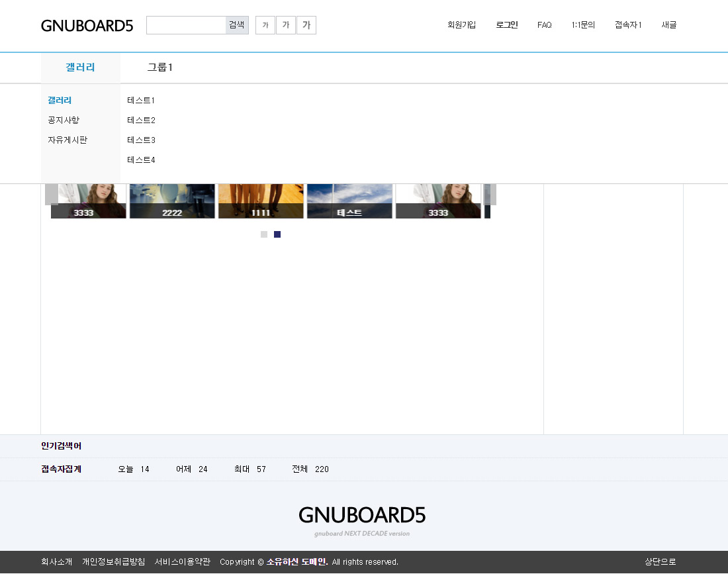Open the 회원가입 sign-up link

pyautogui.click(x=461, y=25)
